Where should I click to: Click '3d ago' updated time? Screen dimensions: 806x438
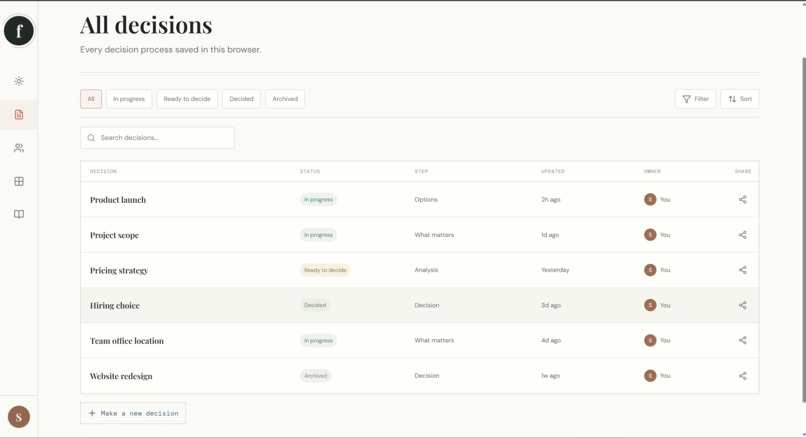click(551, 305)
